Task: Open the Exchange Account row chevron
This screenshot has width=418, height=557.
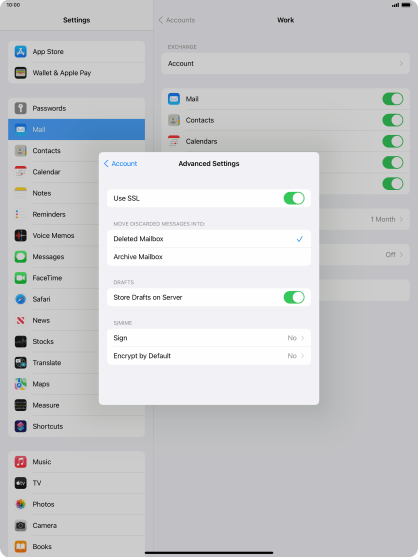Action: click(x=401, y=64)
